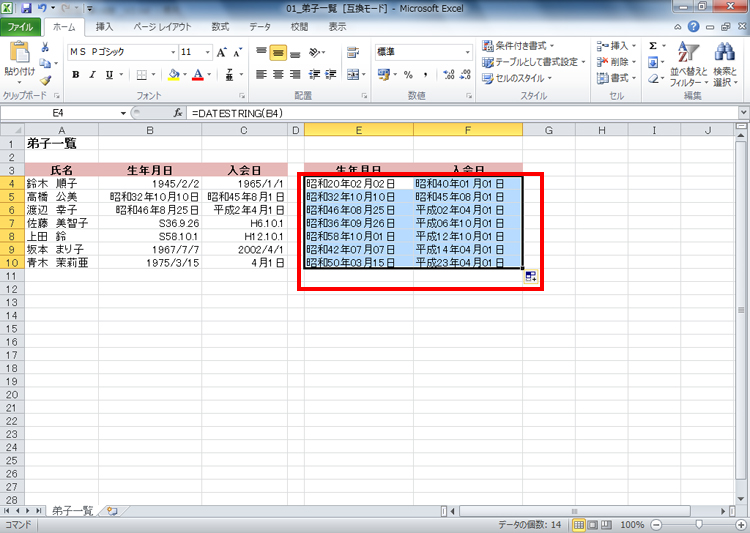Image resolution: width=750 pixels, height=533 pixels.
Task: Apply percent style
Action: point(408,75)
